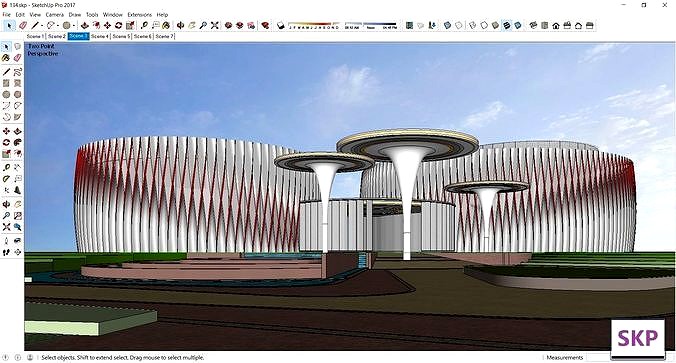Open the 3D Warehouse
The height and width of the screenshot is (363, 676).
228,25
